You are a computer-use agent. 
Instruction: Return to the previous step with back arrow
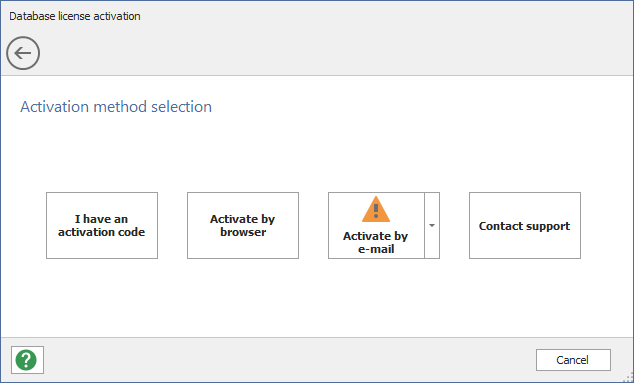[x=23, y=53]
